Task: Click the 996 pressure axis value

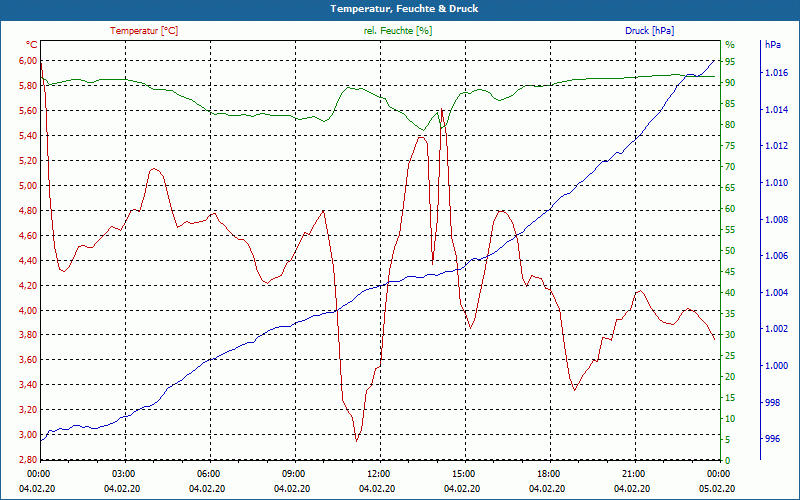Action: click(x=772, y=439)
